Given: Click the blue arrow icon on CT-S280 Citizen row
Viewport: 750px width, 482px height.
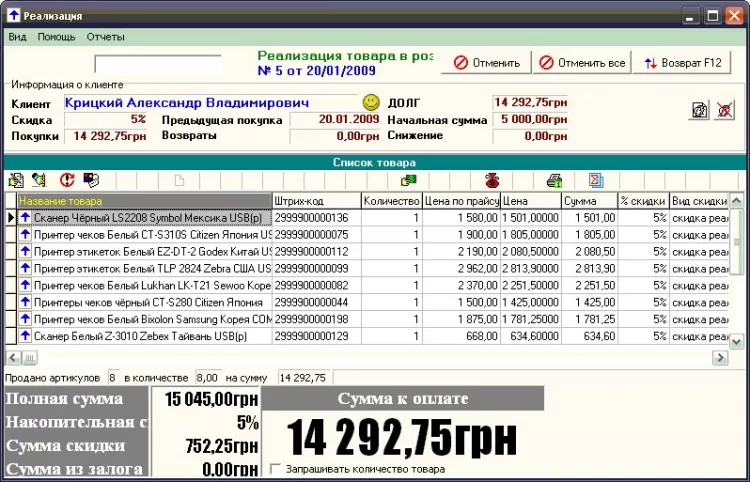Looking at the screenshot, I should (25, 302).
